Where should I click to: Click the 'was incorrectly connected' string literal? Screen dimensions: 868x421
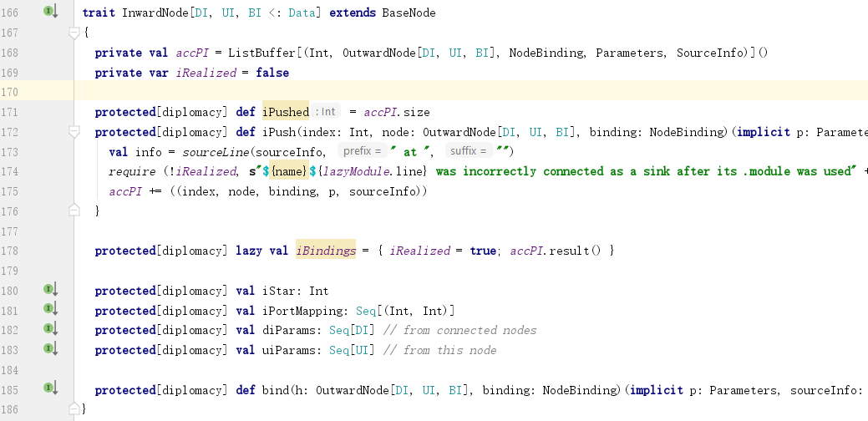pyautogui.click(x=645, y=171)
